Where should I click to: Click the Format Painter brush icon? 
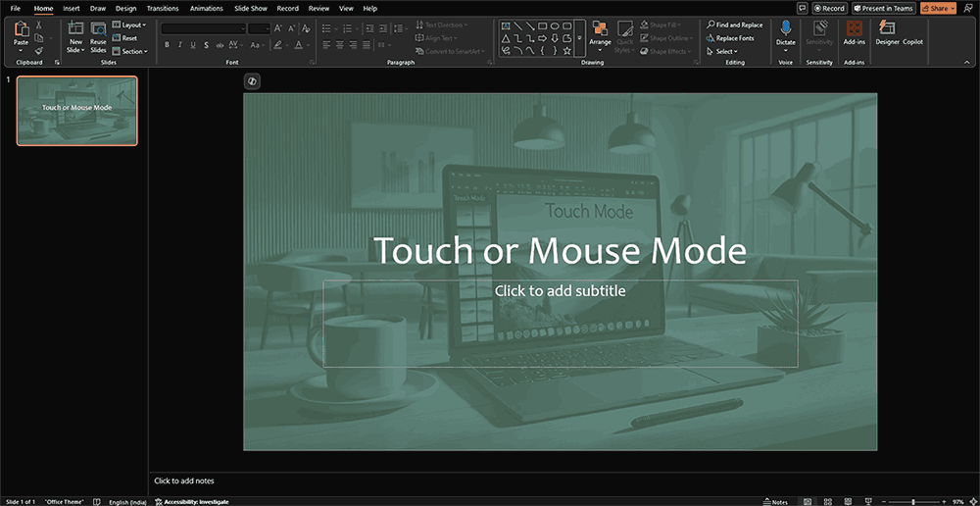pos(39,51)
